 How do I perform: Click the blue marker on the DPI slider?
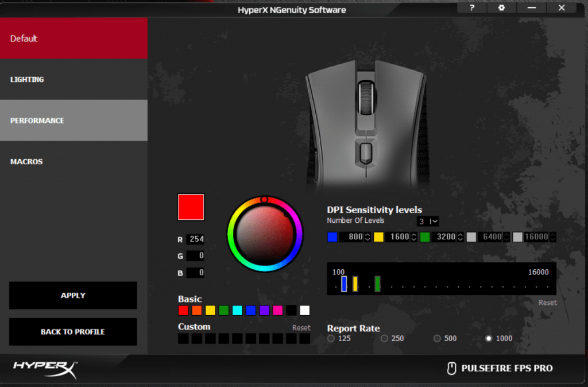click(x=344, y=284)
